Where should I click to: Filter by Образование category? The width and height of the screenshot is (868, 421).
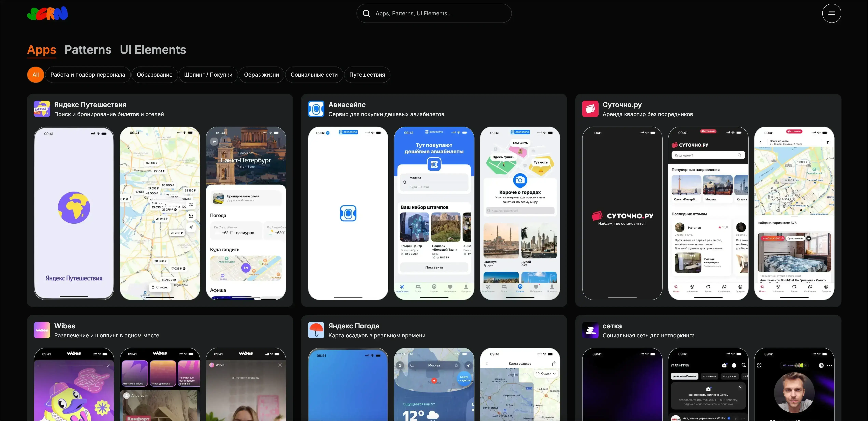click(155, 75)
